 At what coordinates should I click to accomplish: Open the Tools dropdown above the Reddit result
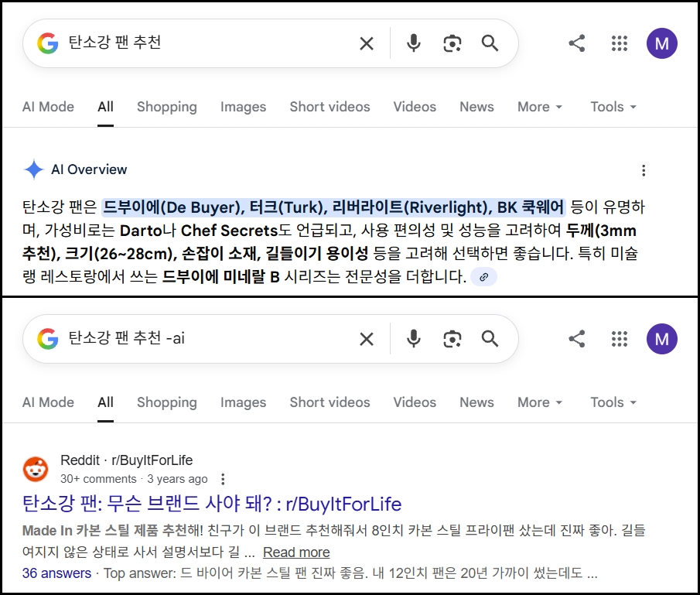coord(613,402)
